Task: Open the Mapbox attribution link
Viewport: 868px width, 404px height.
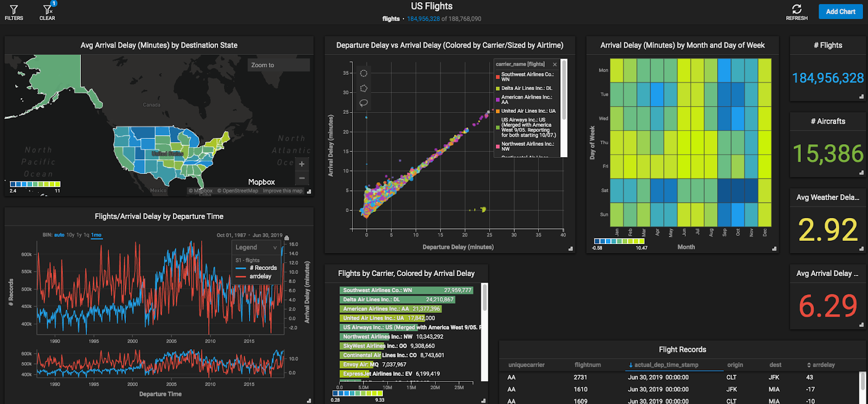Action: [x=201, y=191]
